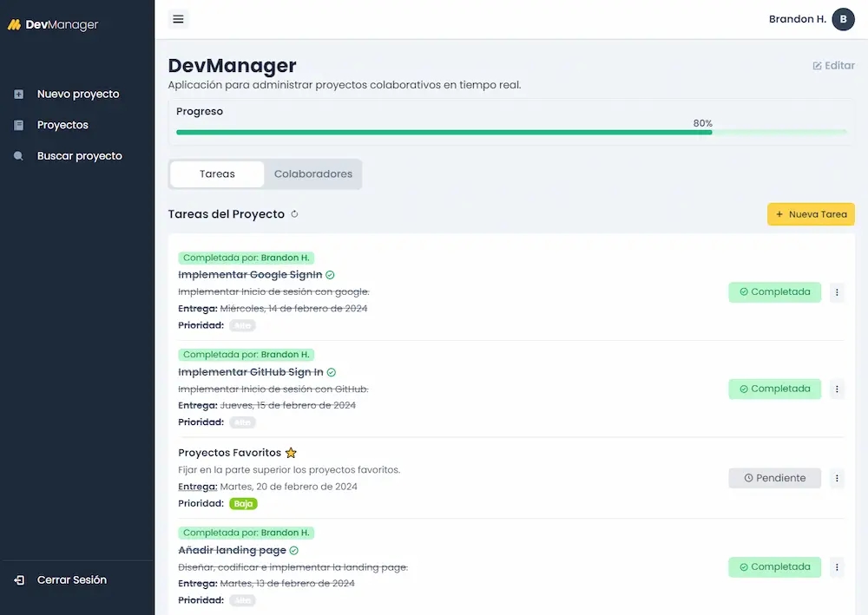Select the Tareas tab
Viewport: 868px width, 615px height.
click(217, 173)
